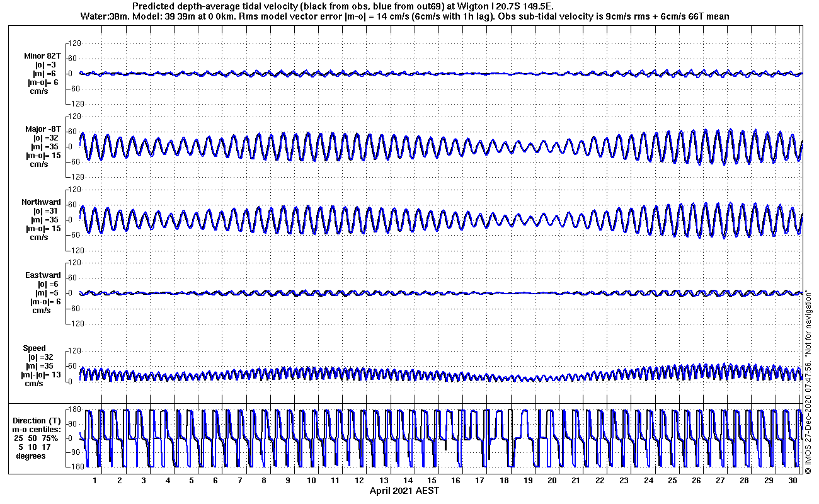Click the '|o| =3' value in the Minor panel

tap(45, 65)
